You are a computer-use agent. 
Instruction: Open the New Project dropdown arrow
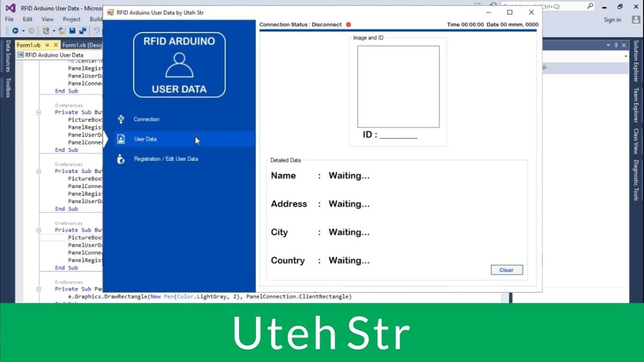[53, 31]
